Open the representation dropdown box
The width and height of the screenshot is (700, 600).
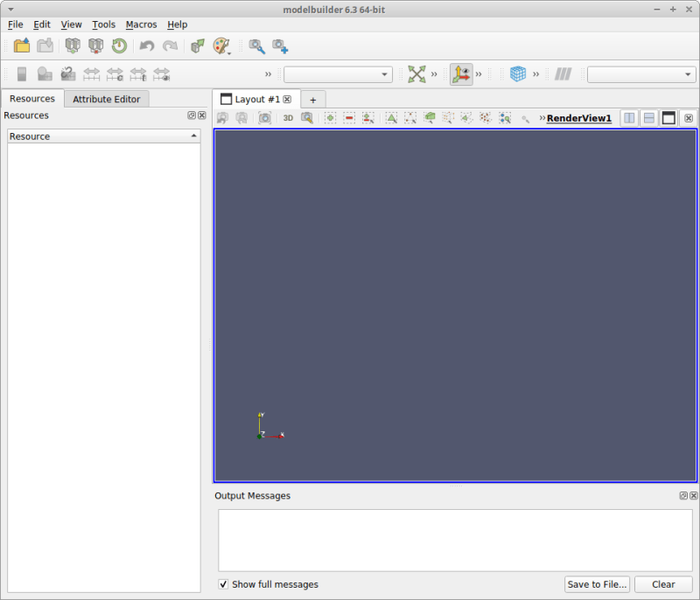[x=339, y=74]
